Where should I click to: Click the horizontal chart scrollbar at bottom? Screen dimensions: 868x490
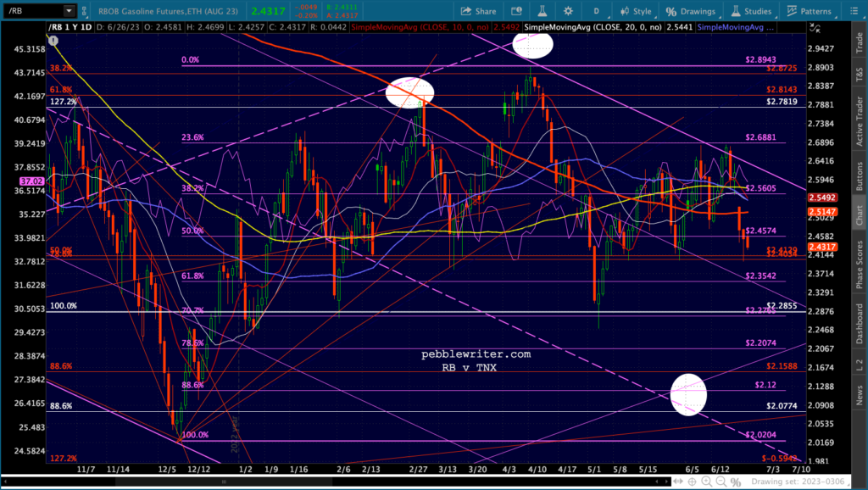(334, 482)
